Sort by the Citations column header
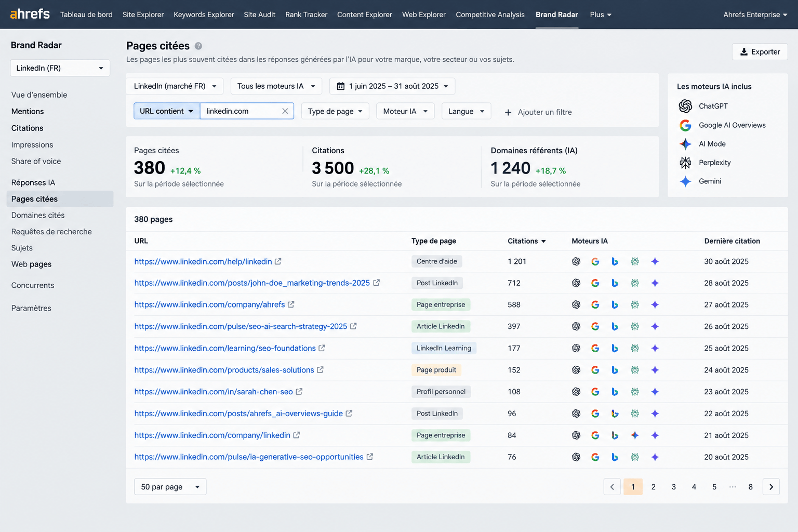This screenshot has height=532, width=798. [x=527, y=241]
